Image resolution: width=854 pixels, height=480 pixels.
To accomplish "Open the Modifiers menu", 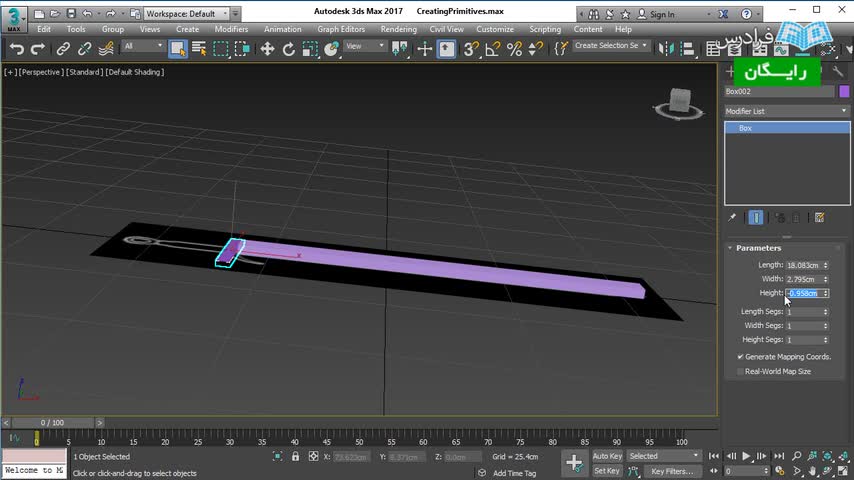I will [231, 29].
